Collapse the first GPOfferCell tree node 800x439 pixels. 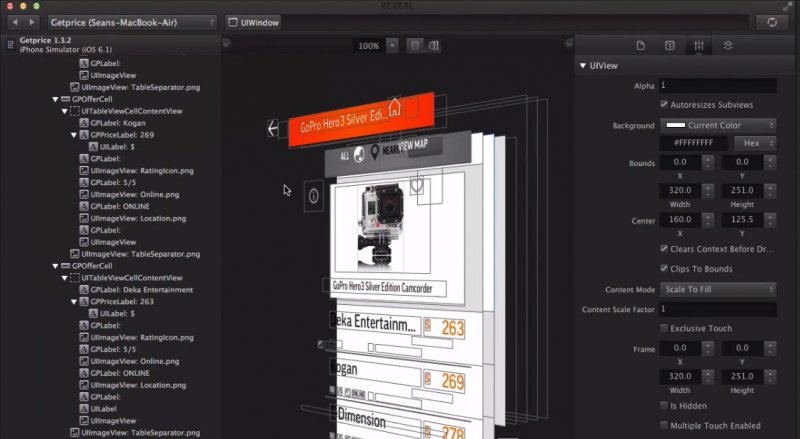tap(55, 99)
